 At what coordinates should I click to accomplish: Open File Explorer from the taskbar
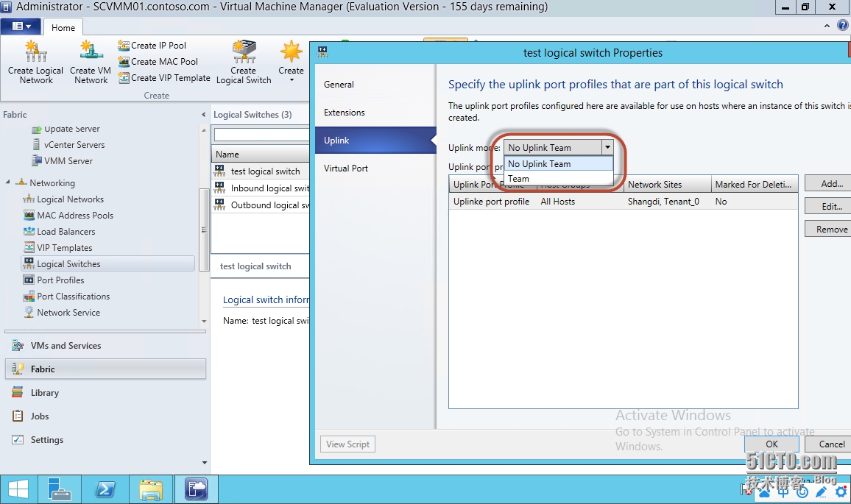pyautogui.click(x=151, y=489)
